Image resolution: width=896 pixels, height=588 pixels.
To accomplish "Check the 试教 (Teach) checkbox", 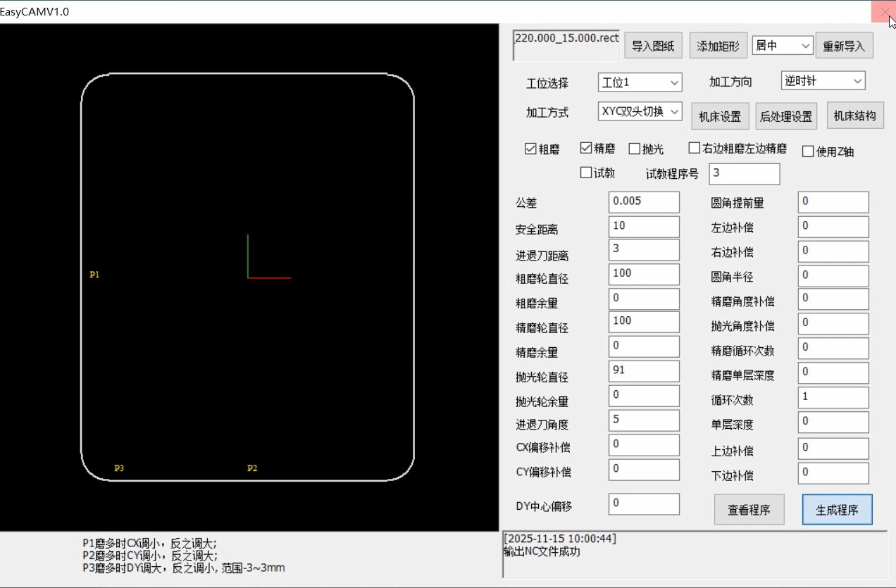I will click(585, 172).
